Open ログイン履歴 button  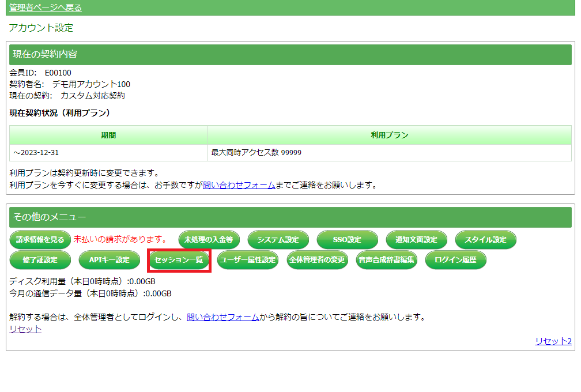[456, 260]
